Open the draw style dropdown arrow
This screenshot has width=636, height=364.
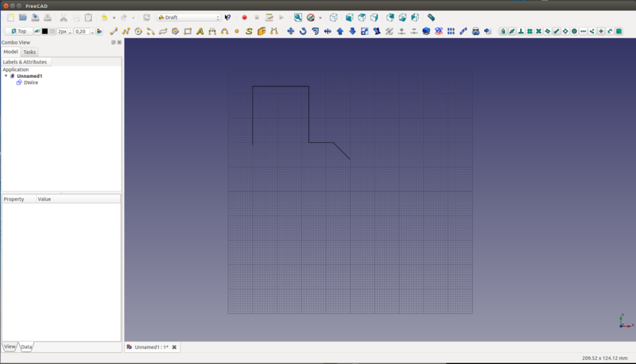click(x=320, y=17)
